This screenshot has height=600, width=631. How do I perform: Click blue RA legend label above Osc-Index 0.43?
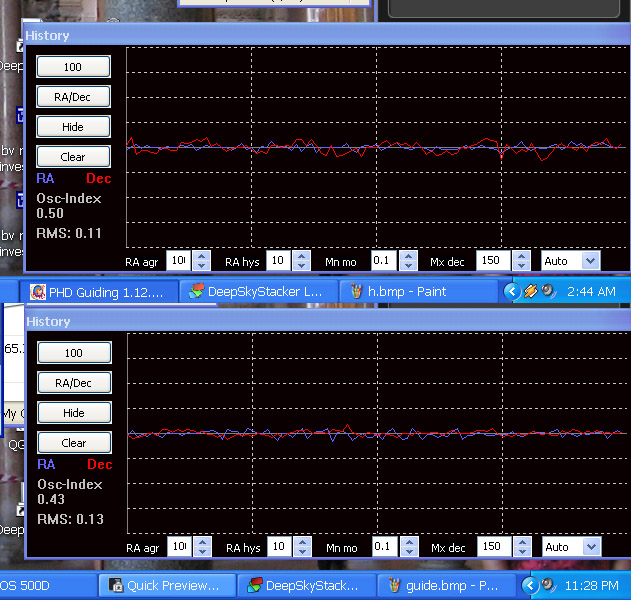point(46,464)
